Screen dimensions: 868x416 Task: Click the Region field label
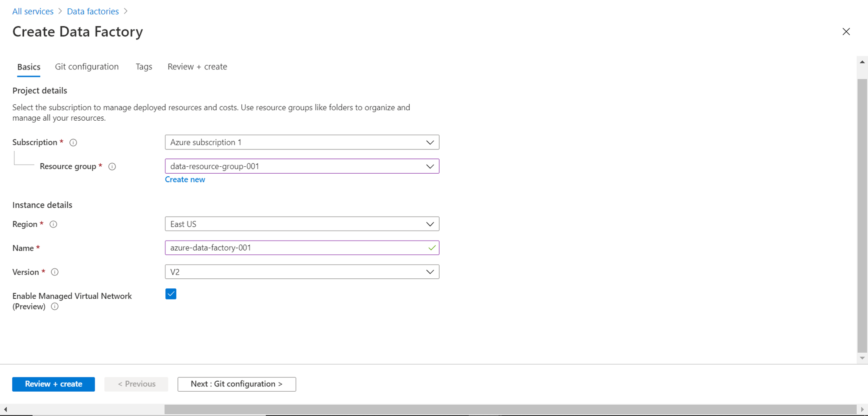click(25, 224)
